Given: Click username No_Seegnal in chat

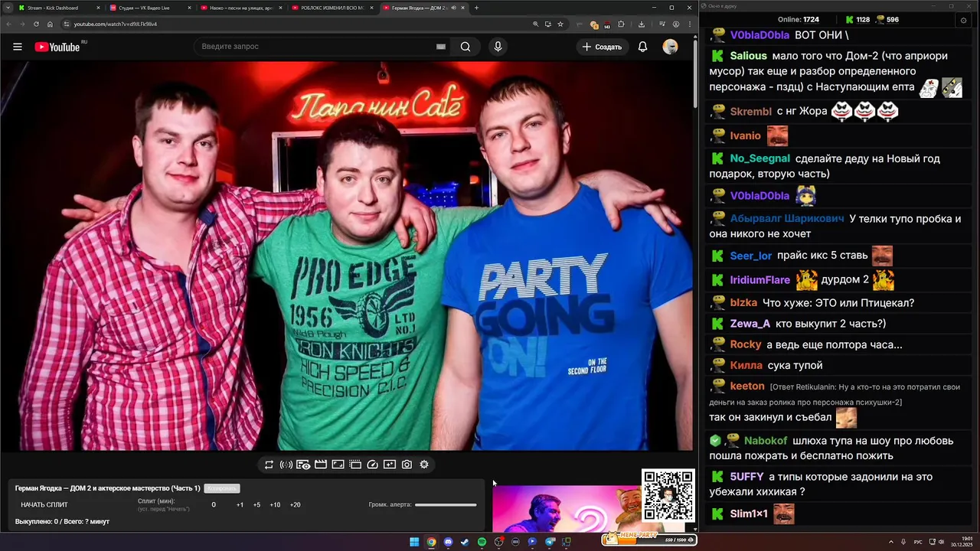Looking at the screenshot, I should click(x=759, y=158).
